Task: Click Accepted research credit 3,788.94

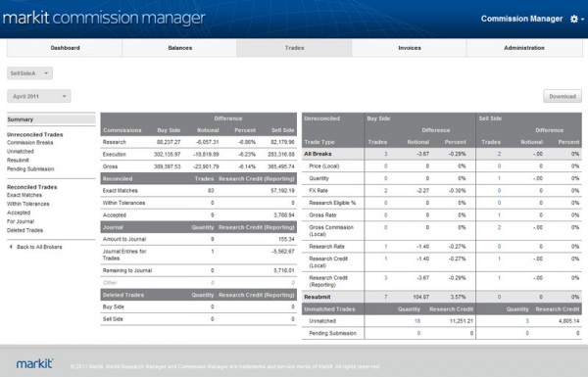Action: click(x=284, y=215)
